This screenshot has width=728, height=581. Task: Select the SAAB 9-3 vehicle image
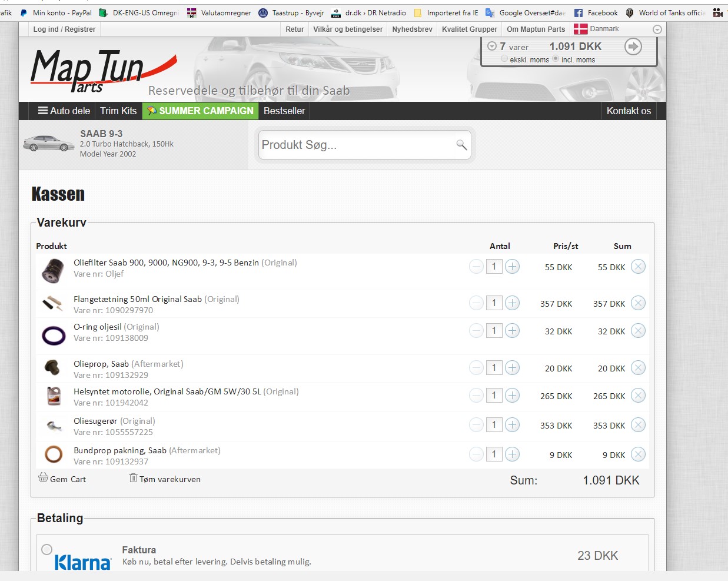(48, 143)
